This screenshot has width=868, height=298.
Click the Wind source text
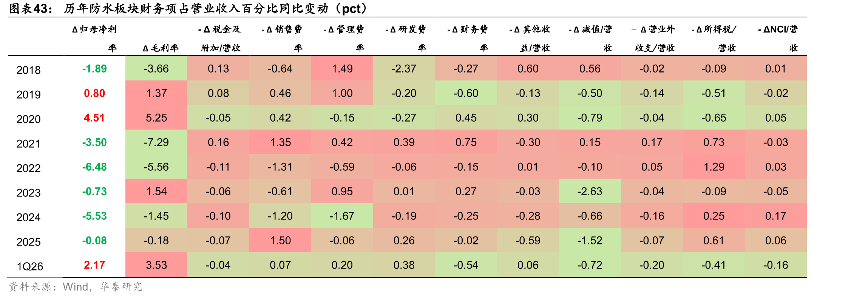(x=75, y=287)
